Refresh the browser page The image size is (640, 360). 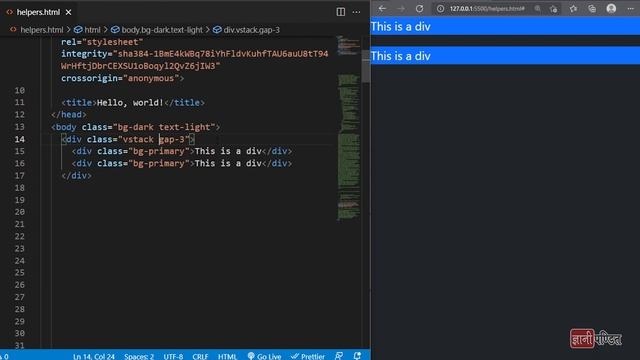tap(419, 9)
